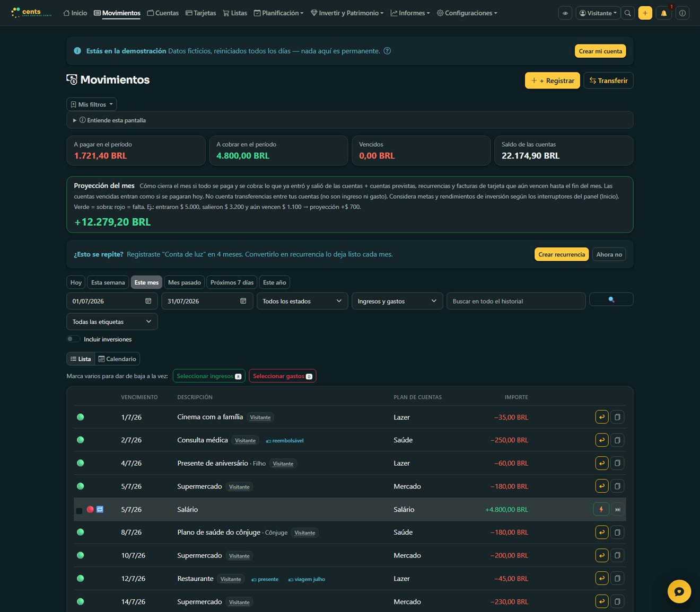Click Seleccionar ingresos
This screenshot has width=700, height=612.
click(x=209, y=376)
